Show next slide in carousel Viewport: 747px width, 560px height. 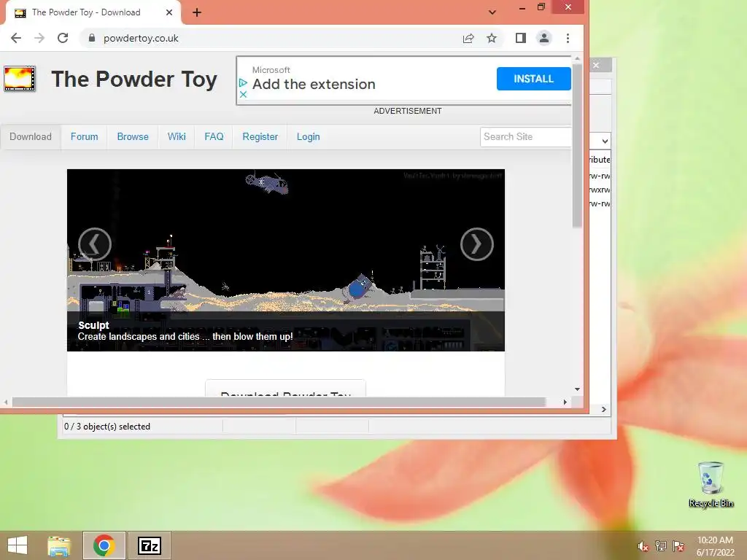tap(477, 244)
